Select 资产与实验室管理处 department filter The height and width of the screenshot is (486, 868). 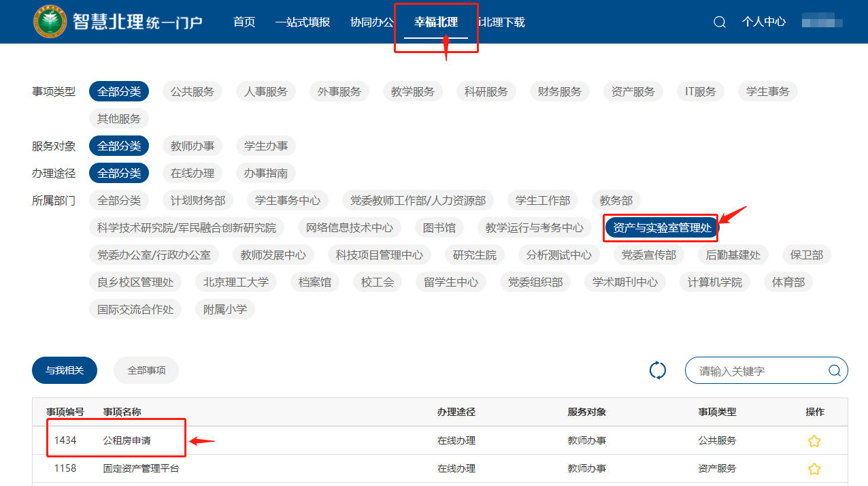pos(662,227)
